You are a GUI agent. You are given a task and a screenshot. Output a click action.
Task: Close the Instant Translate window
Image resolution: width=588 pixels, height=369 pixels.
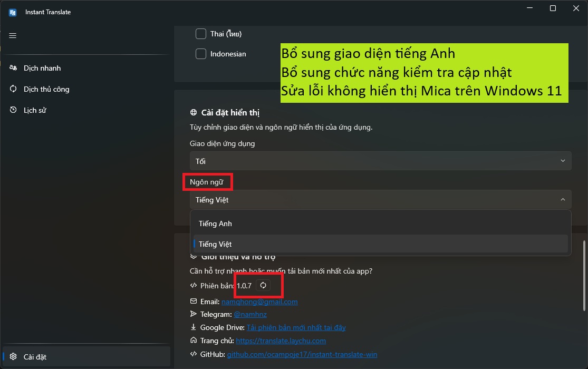point(576,8)
